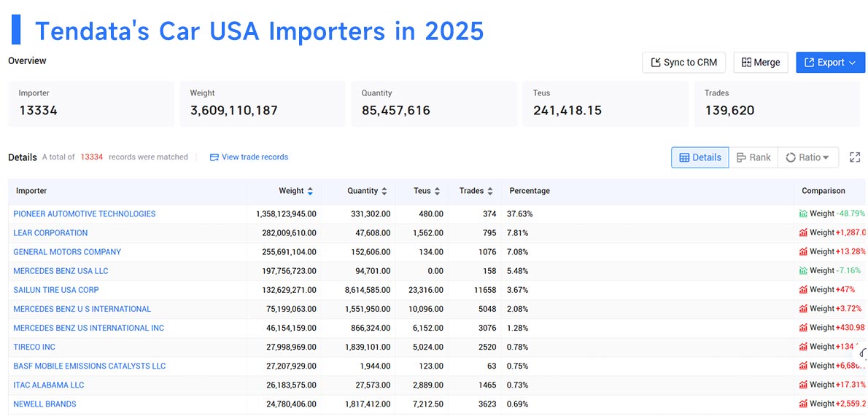Open MERCEDES BENZ USA LLC link
This screenshot has width=868, height=416.
coord(61,271)
